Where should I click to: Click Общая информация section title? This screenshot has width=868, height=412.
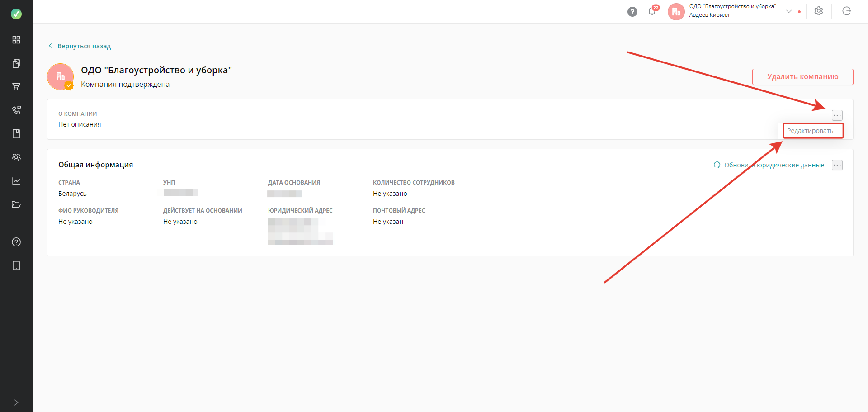[x=96, y=165]
